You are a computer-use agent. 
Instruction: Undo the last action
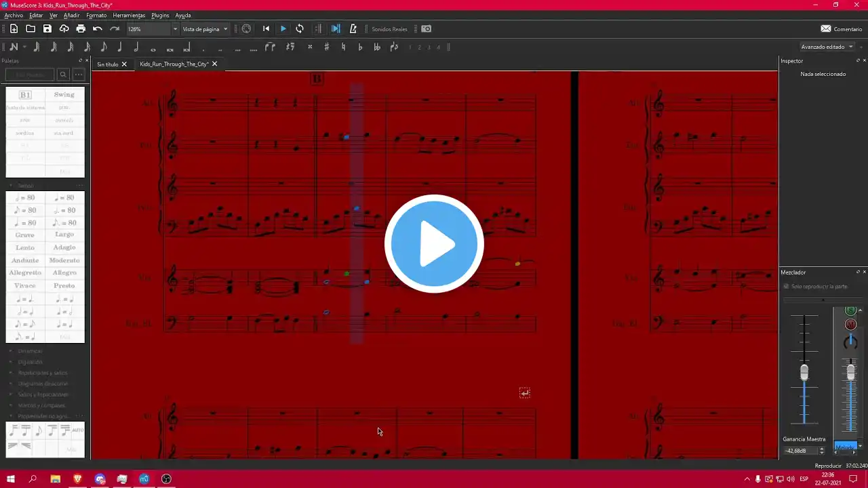point(98,28)
